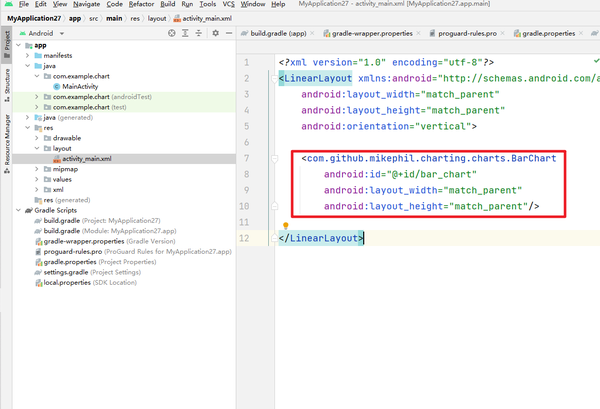600x409 pixels.
Task: Open the Resource Manager sidebar tool
Action: click(7, 143)
